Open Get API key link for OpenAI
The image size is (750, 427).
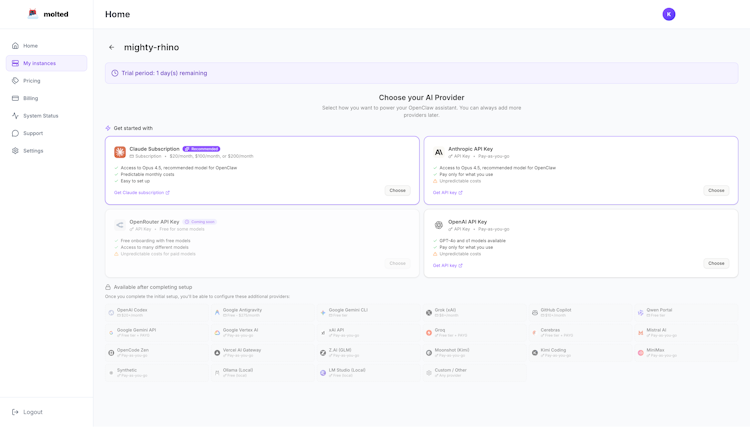coord(447,265)
